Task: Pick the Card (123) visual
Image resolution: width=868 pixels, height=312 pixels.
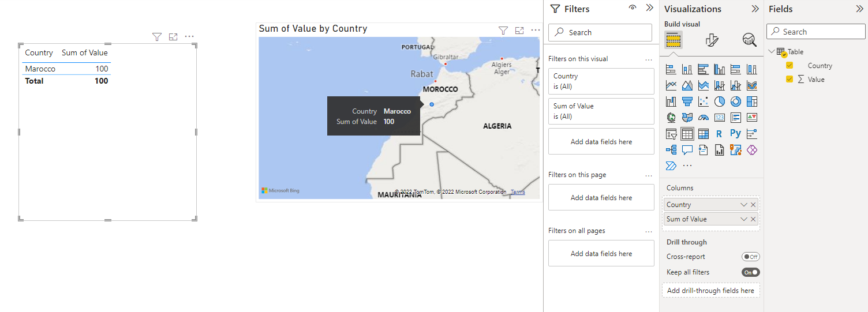Action: click(x=719, y=118)
